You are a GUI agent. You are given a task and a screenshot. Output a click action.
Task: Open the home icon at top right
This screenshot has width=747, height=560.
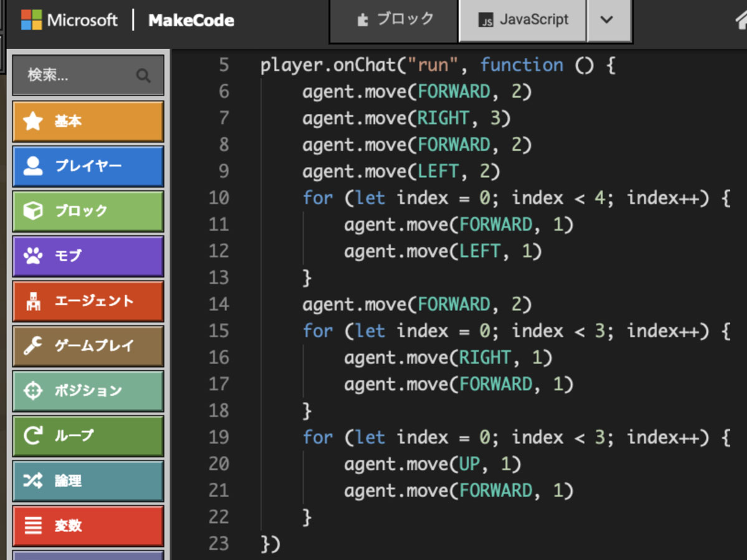(x=741, y=20)
